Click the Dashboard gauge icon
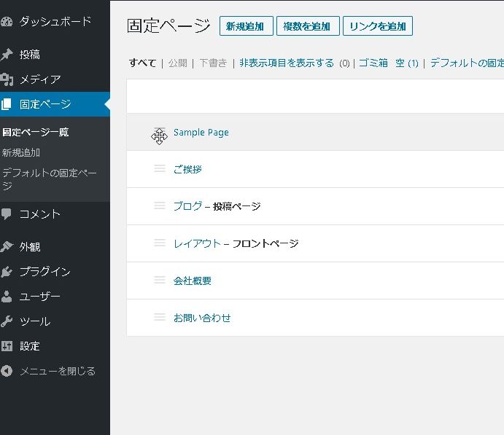 point(7,21)
